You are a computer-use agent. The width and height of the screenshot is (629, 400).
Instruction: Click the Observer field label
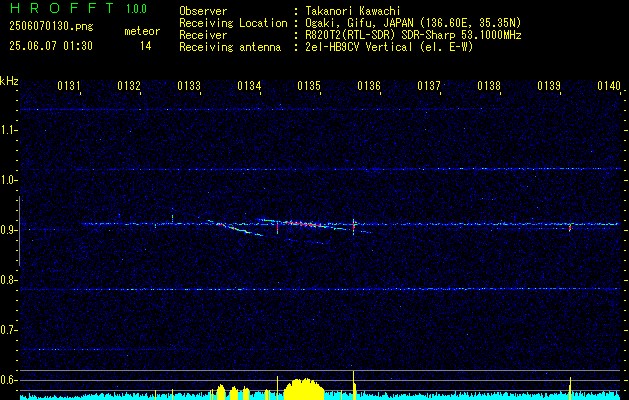pos(203,11)
